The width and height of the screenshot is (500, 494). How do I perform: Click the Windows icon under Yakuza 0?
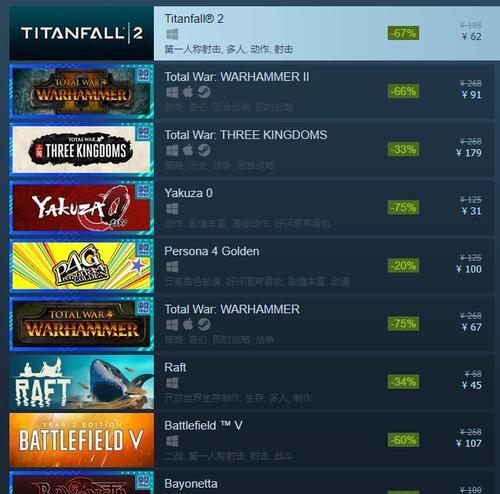pos(172,209)
